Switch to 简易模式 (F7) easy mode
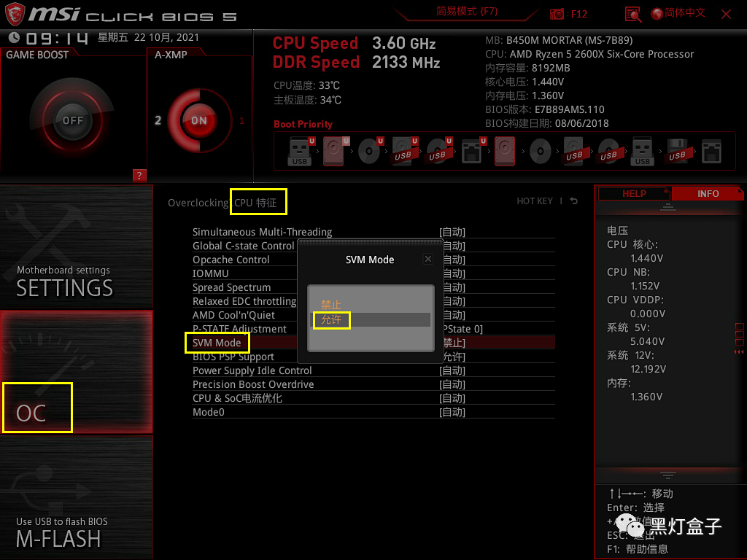The image size is (747, 560). click(467, 12)
